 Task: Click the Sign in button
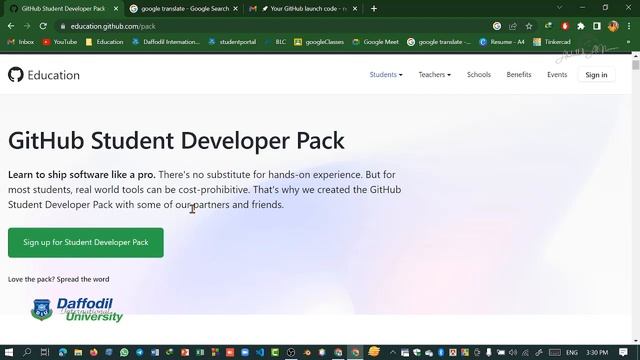(596, 75)
